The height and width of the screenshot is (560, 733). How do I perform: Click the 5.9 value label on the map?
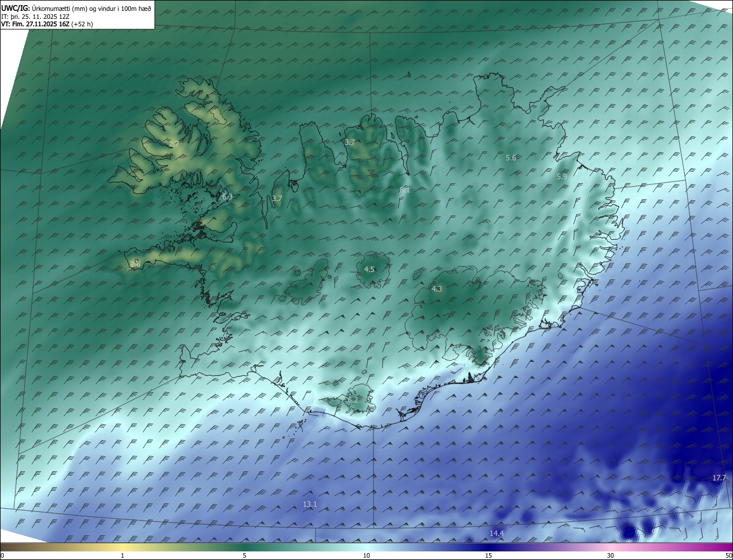[x=562, y=177]
